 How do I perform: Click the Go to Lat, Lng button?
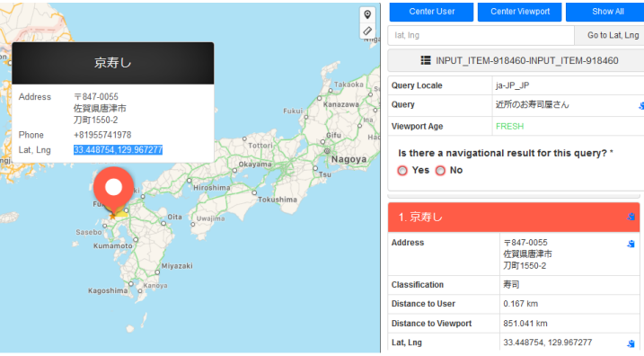(610, 35)
